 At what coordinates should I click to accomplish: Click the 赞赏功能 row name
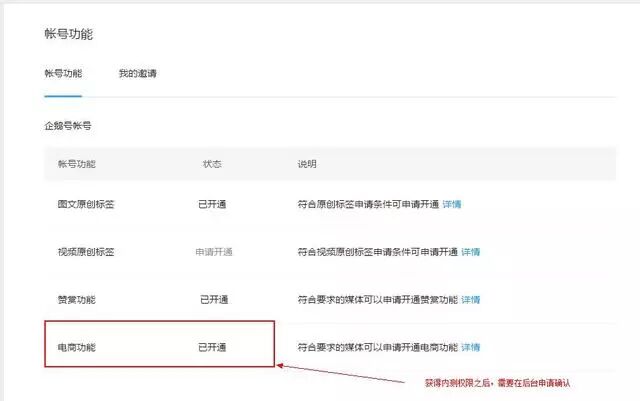click(78, 299)
